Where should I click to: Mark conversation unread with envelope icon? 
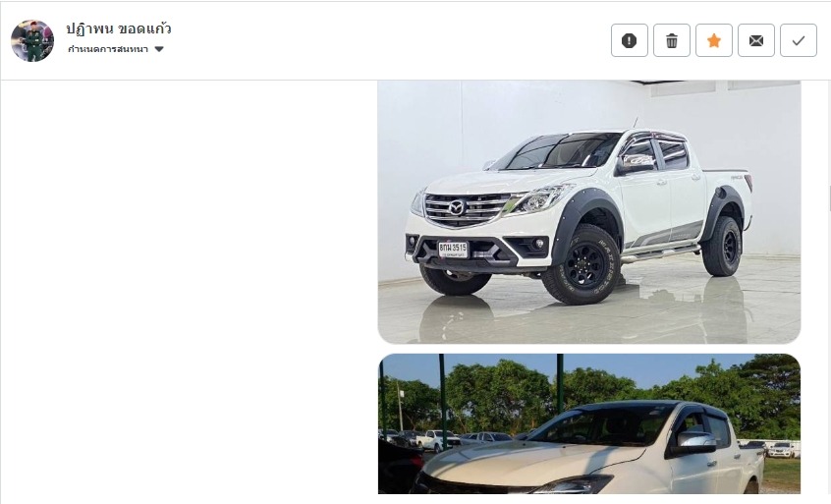(x=756, y=40)
